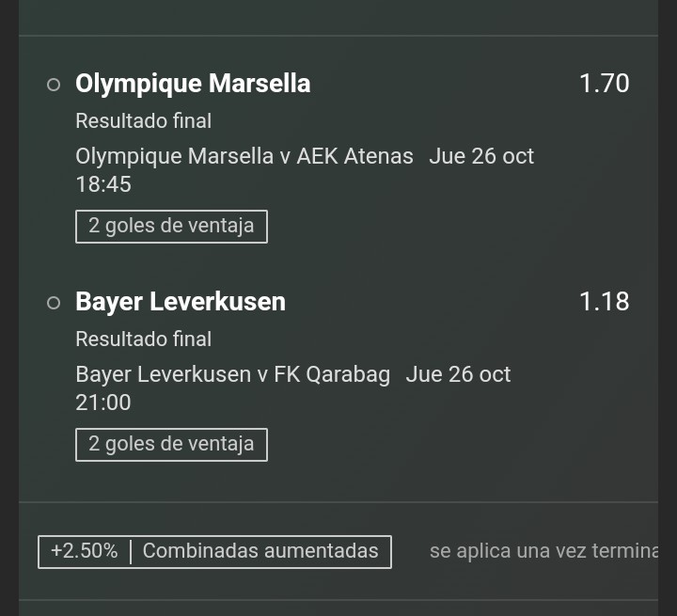Select the Bayer Leverkusen selection title
The image size is (677, 616).
181,302
